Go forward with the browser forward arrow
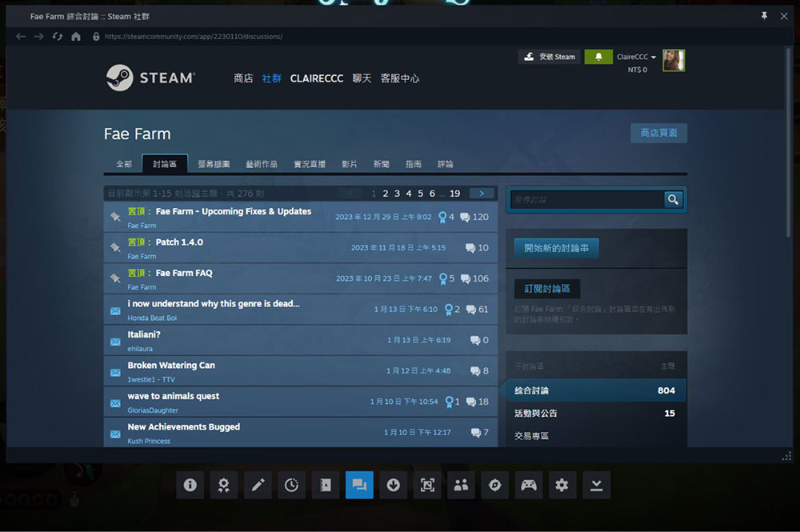800x532 pixels. (38, 36)
